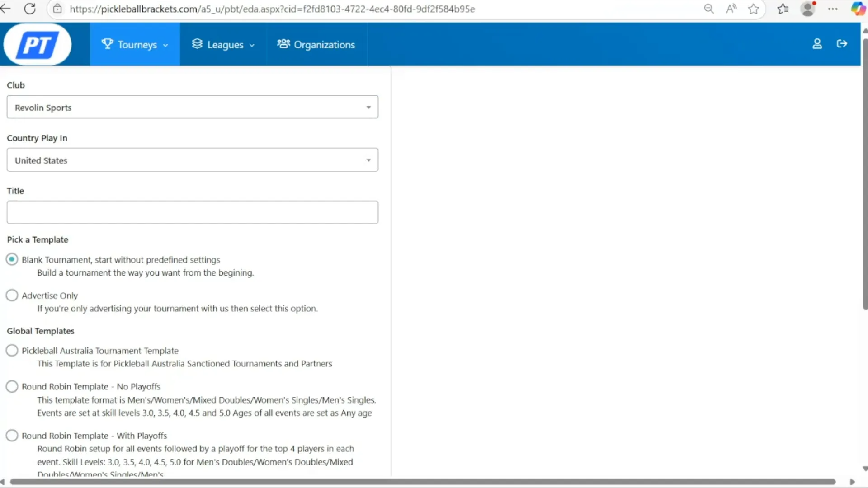Viewport: 868px width, 488px height.
Task: Click the logout arrow icon
Action: click(842, 44)
